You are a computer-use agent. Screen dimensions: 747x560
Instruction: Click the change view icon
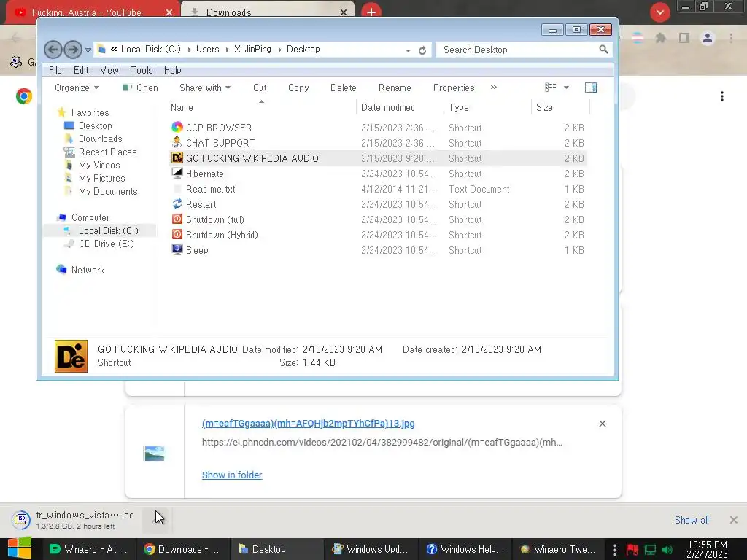550,87
